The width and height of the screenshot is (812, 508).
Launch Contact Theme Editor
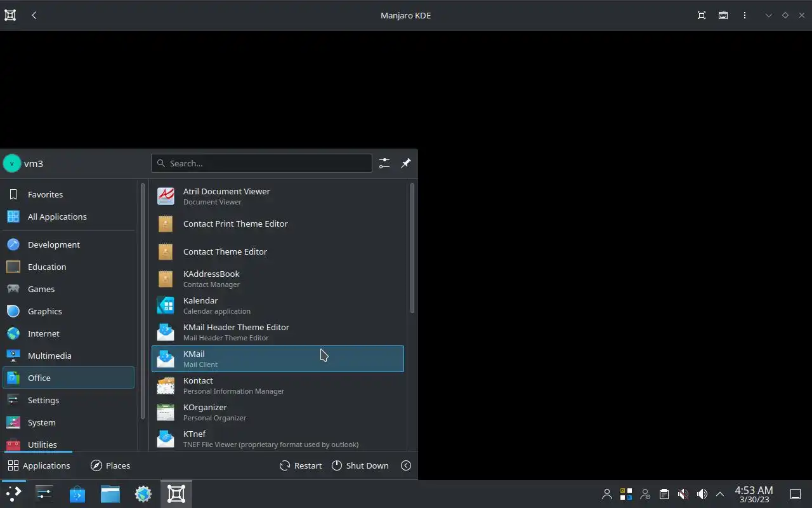tap(277, 251)
